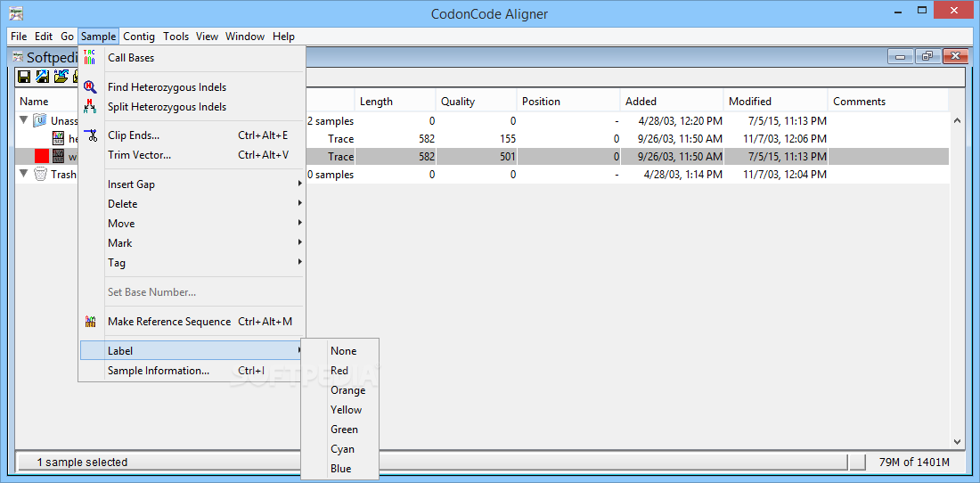Click the scrollbar down arrow

(957, 441)
